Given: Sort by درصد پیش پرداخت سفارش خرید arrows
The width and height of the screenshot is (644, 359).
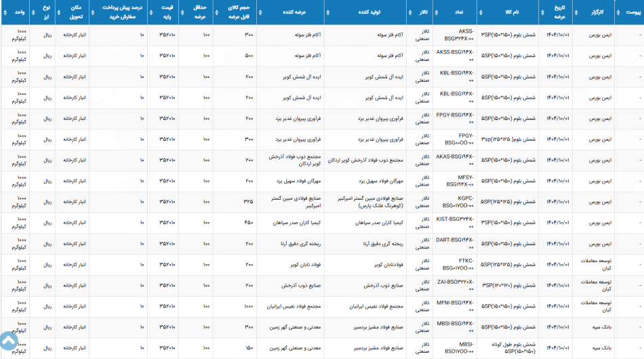Looking at the screenshot, I should tap(92, 12).
